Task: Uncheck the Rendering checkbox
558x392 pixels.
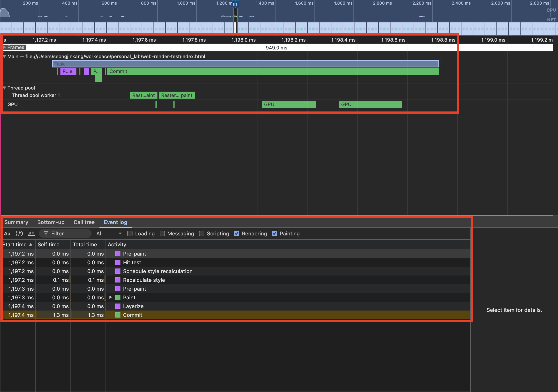Action: click(237, 233)
